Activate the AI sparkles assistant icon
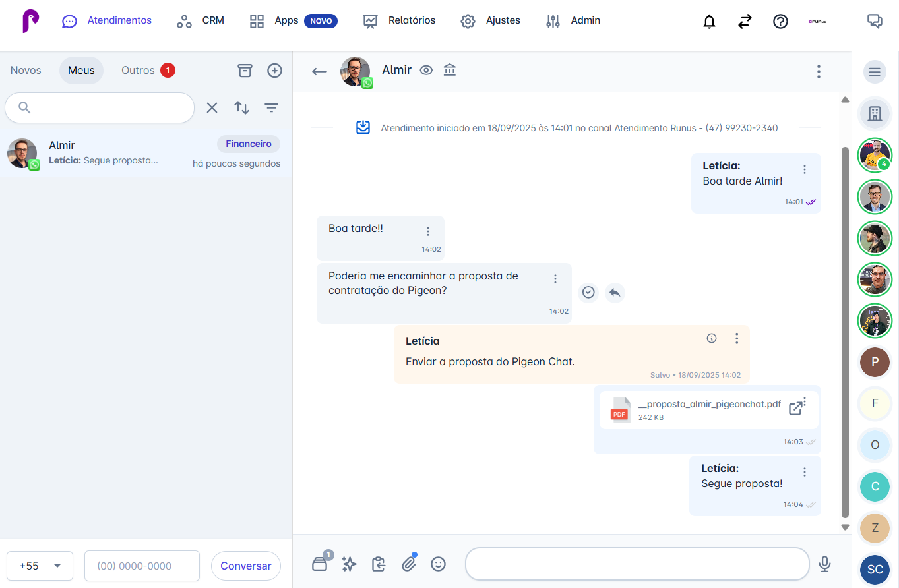The height and width of the screenshot is (588, 899). coord(349,564)
